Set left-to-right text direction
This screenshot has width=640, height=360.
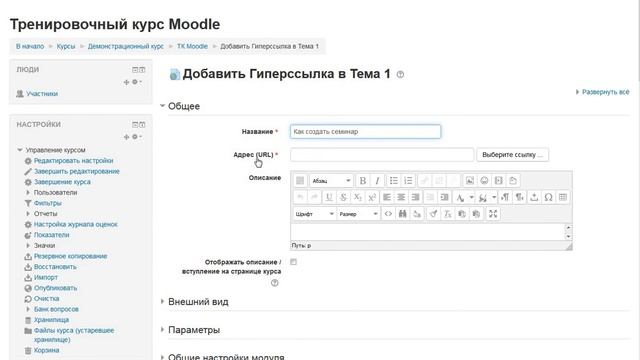pyautogui.click(x=505, y=197)
